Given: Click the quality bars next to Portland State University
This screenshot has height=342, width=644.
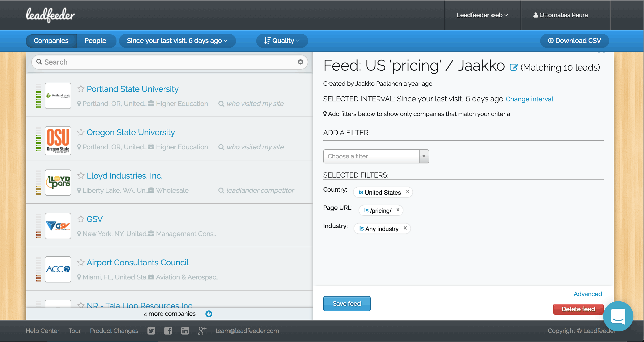Looking at the screenshot, I should point(39,96).
